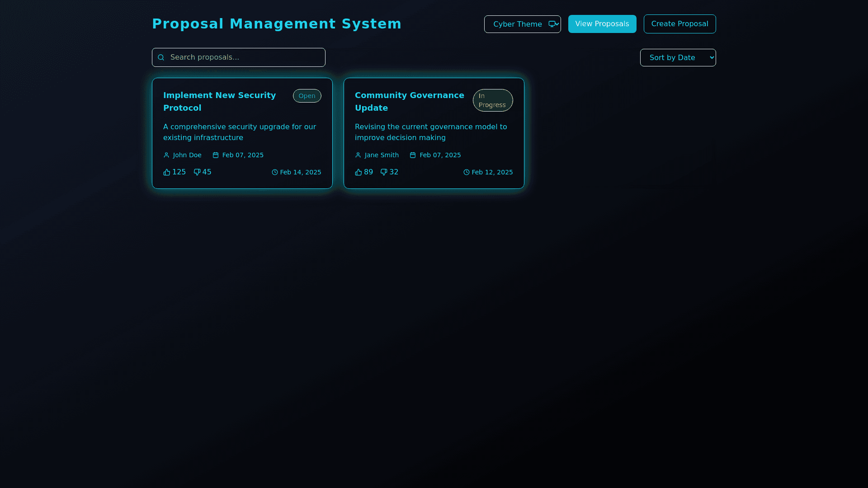Viewport: 868px width, 488px height.
Task: Click the clock icon beside Feb 14, 2025
Action: [275, 172]
